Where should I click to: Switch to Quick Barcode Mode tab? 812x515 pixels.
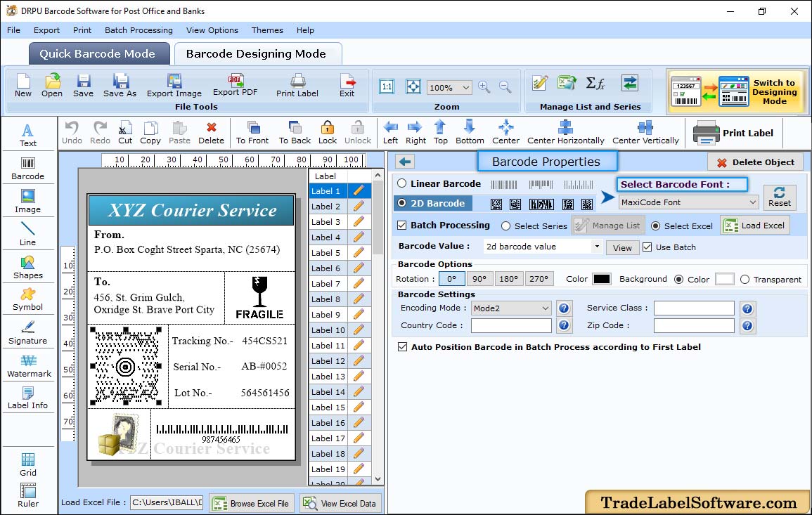pos(99,54)
